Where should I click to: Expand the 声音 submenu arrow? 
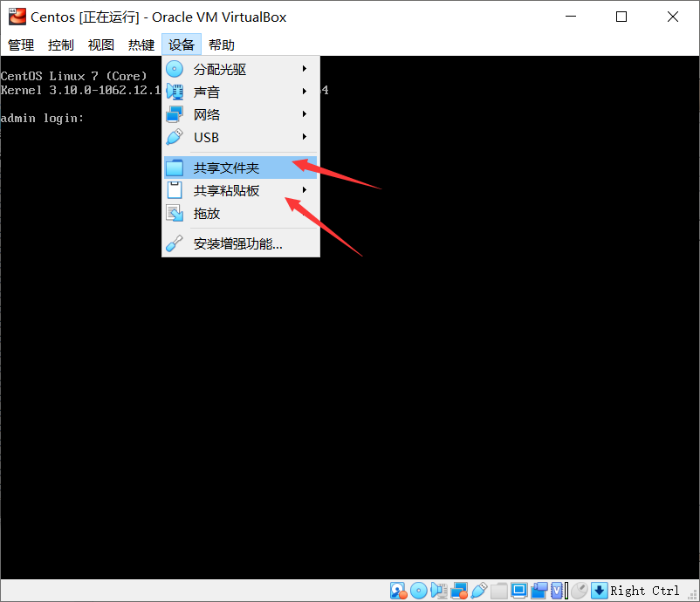point(305,92)
